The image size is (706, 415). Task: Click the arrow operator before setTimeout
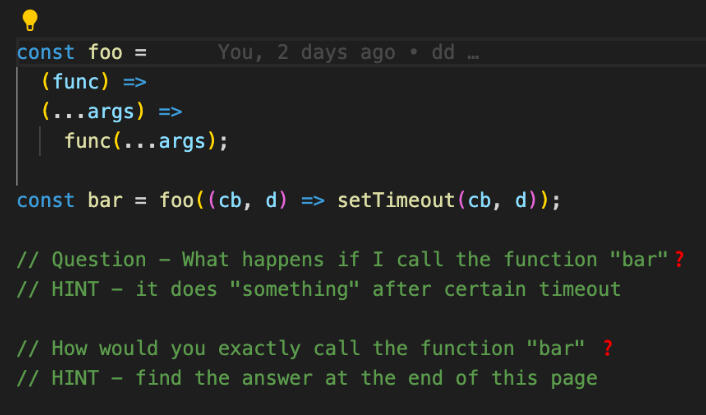pyautogui.click(x=312, y=200)
